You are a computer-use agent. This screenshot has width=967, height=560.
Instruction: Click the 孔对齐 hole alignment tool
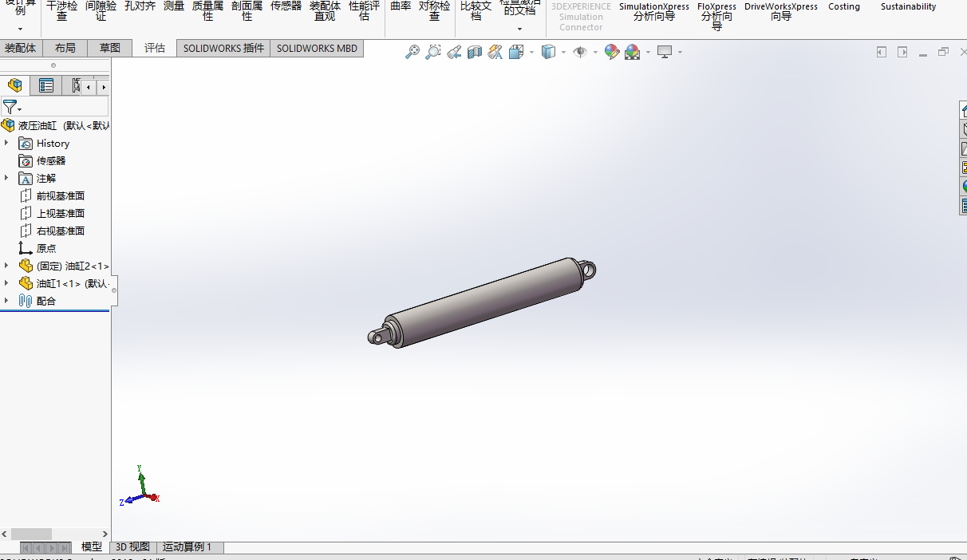click(x=140, y=6)
